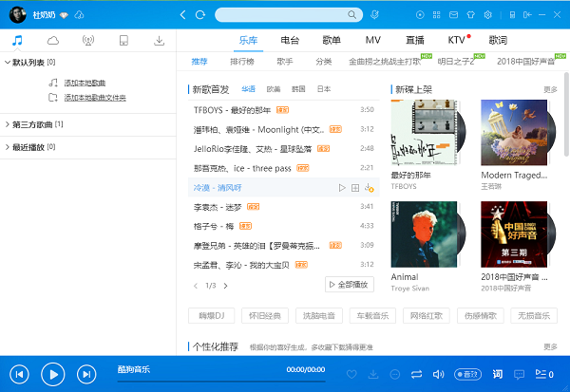Viewport: 570px width, 392px height.
Task: Switch to the MV tab
Action: pos(373,40)
